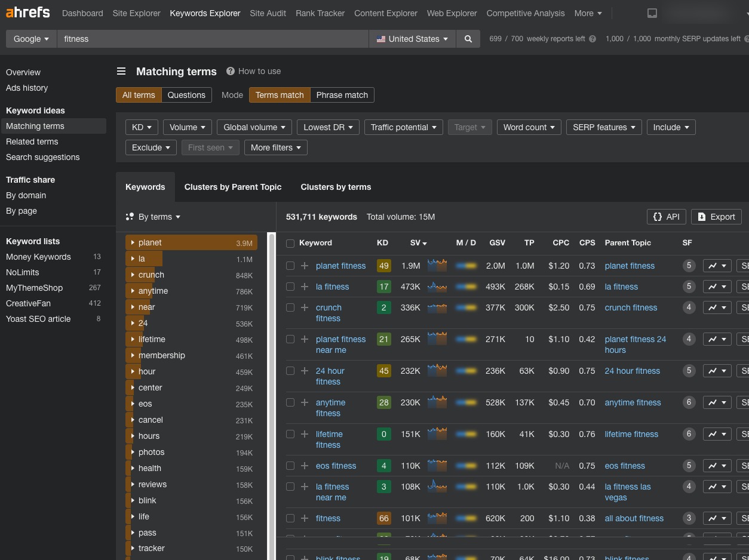Open the hamburger menu beside Matching terms
Image resolution: width=749 pixels, height=560 pixels.
click(121, 71)
